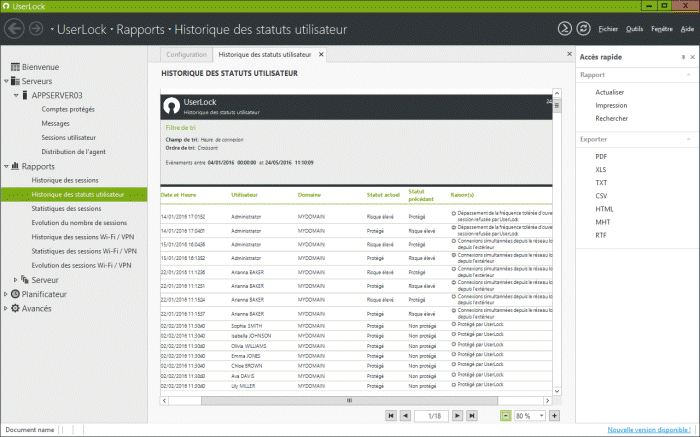Click Impression to print the report

click(611, 105)
